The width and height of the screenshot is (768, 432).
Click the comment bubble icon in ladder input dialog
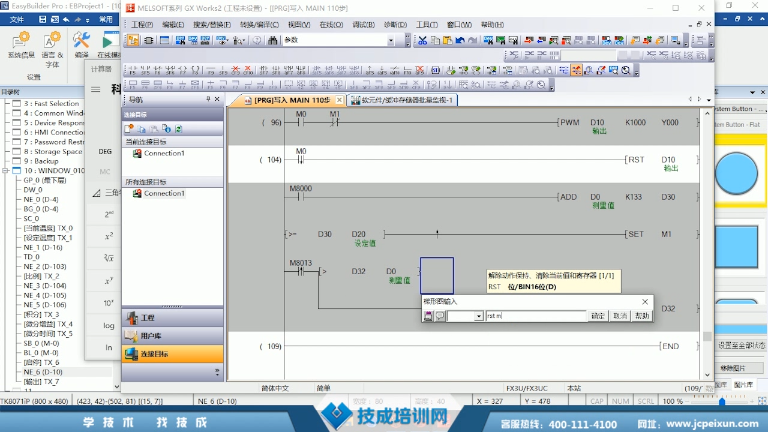coord(440,316)
